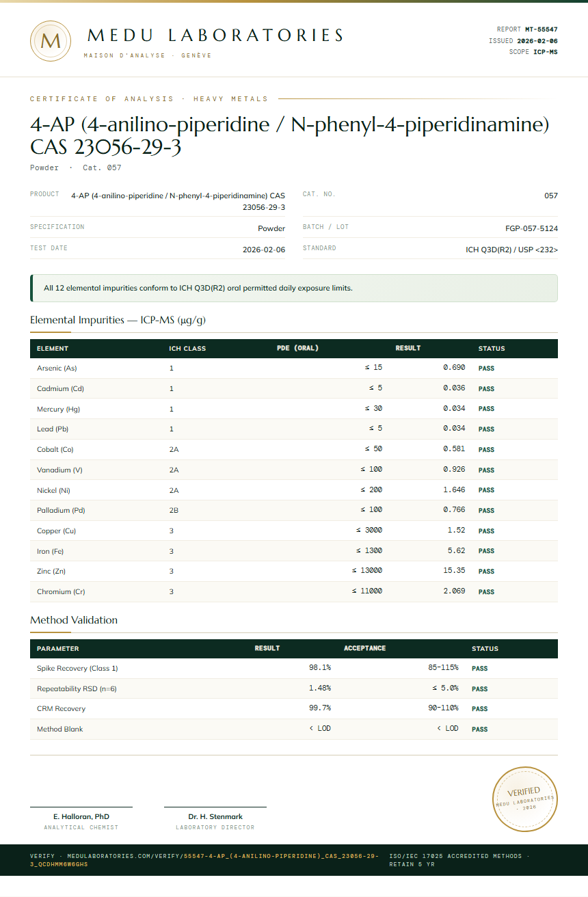Screen dimensions: 588x897
Task: Click the ELEMENT column header
Action: 53,349
